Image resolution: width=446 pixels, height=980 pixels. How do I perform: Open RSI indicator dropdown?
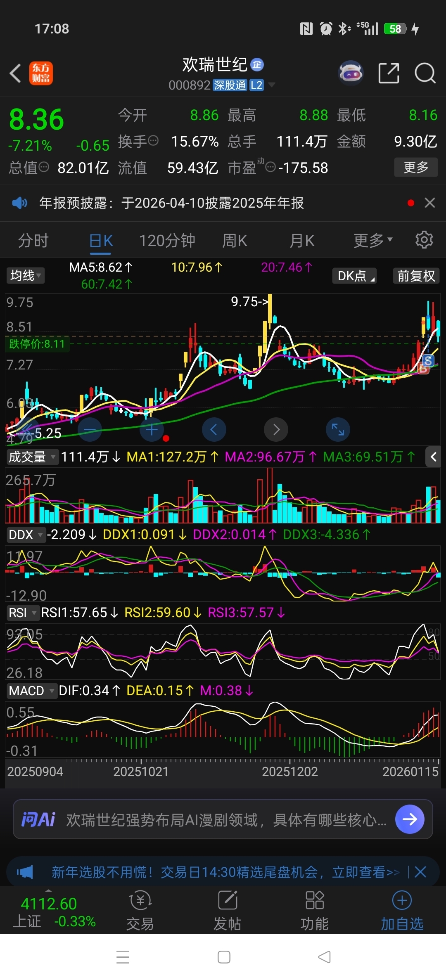pos(23,613)
